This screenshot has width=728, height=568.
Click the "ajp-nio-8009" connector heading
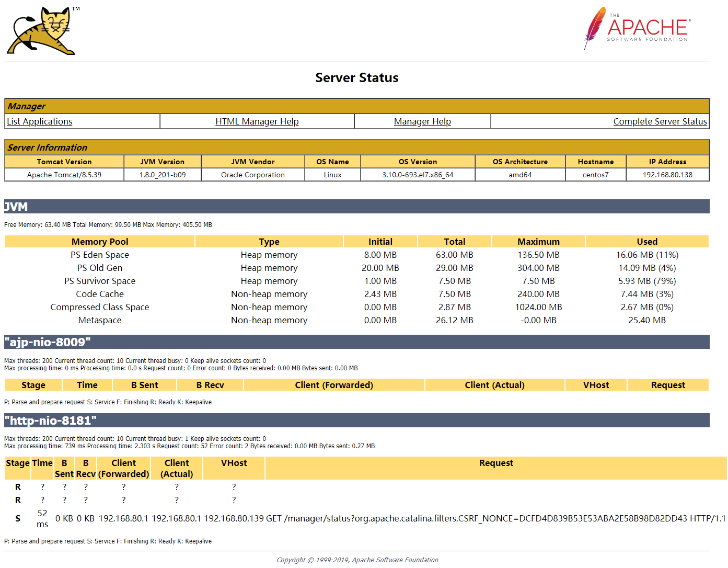point(357,342)
